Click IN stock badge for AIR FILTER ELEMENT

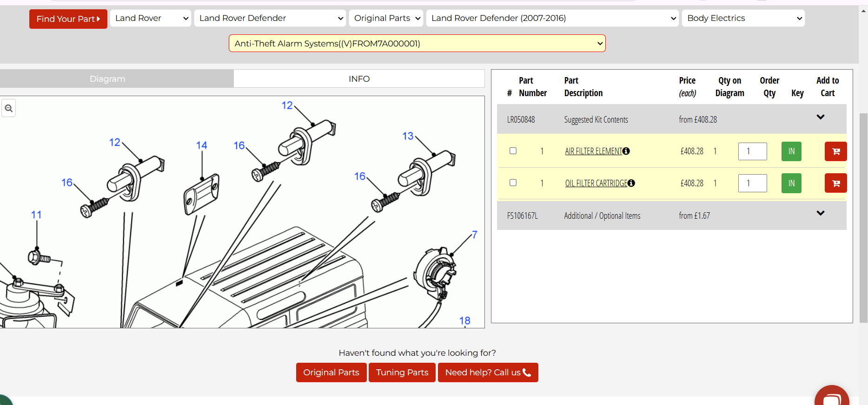coord(791,151)
